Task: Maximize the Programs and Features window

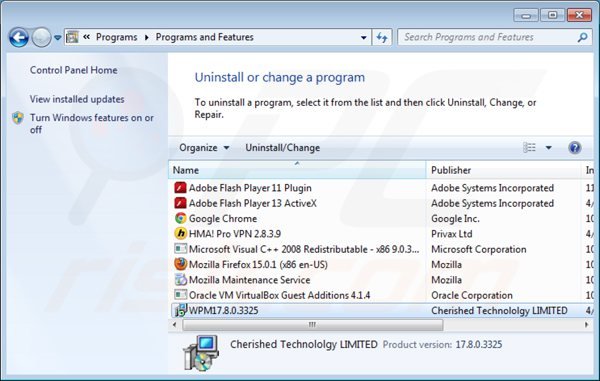Action: coord(553,15)
